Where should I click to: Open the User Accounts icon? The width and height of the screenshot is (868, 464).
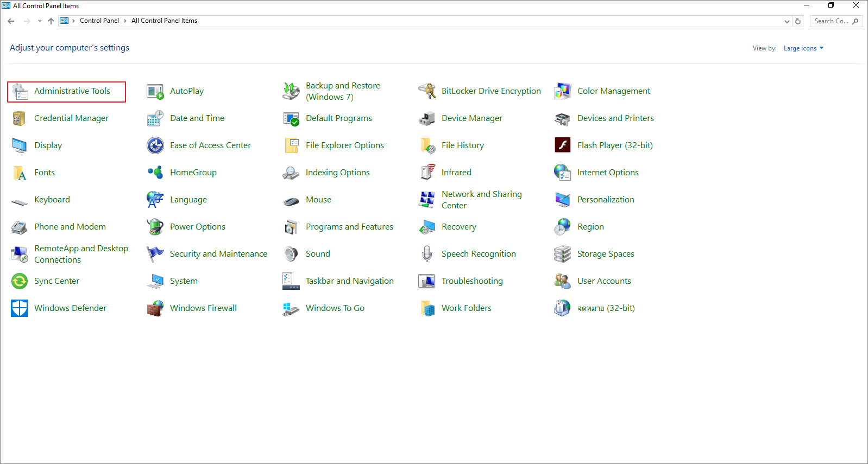coord(563,281)
